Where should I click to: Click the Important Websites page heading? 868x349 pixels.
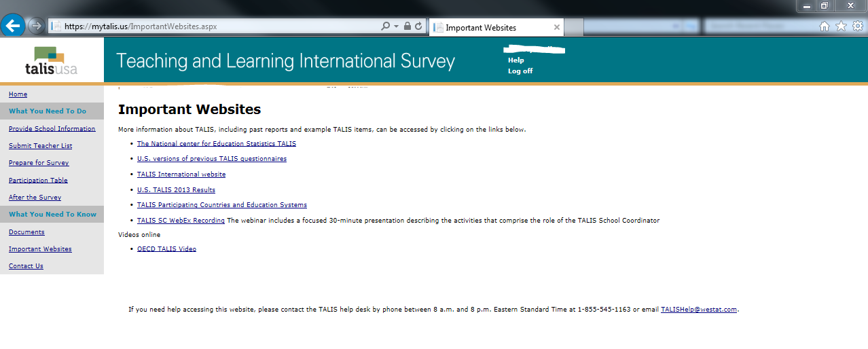[189, 109]
